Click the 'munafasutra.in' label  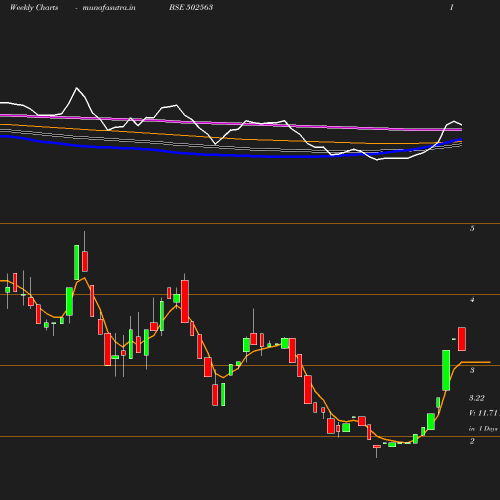[109, 7]
